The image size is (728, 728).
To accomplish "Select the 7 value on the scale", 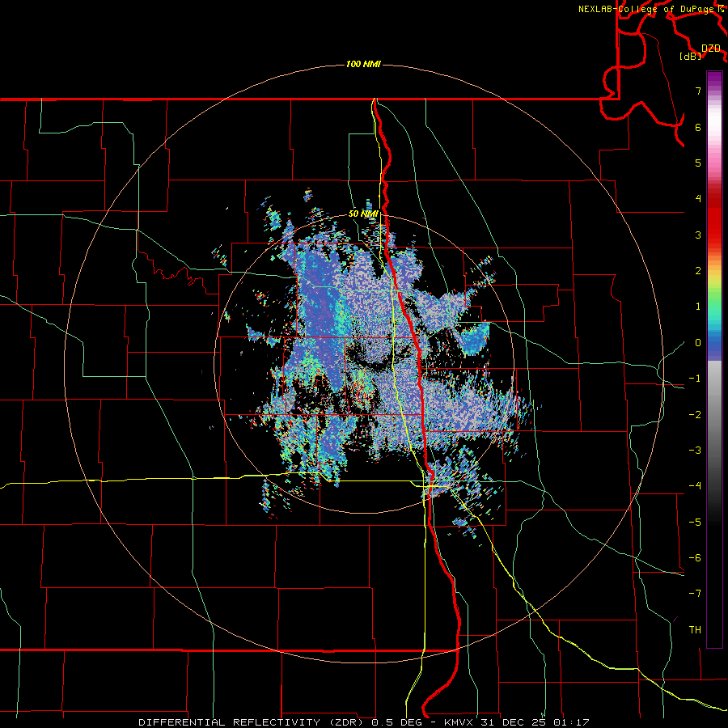I will pyautogui.click(x=698, y=91).
